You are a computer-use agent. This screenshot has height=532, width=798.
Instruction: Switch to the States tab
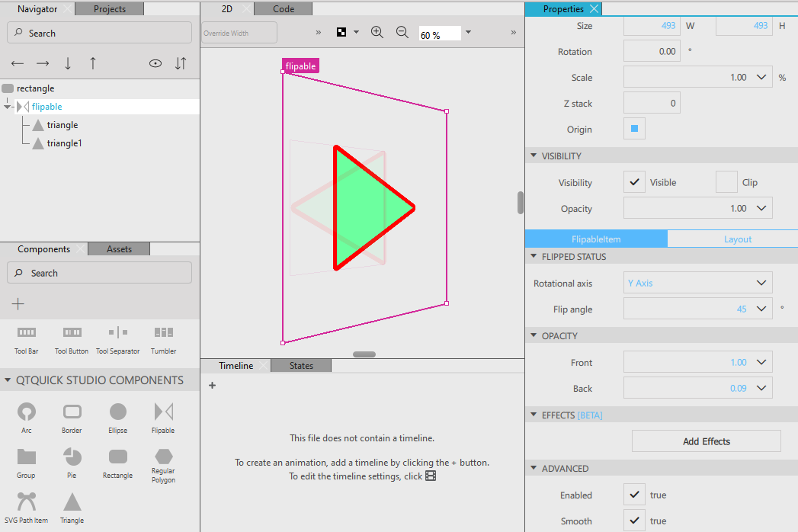tap(301, 366)
